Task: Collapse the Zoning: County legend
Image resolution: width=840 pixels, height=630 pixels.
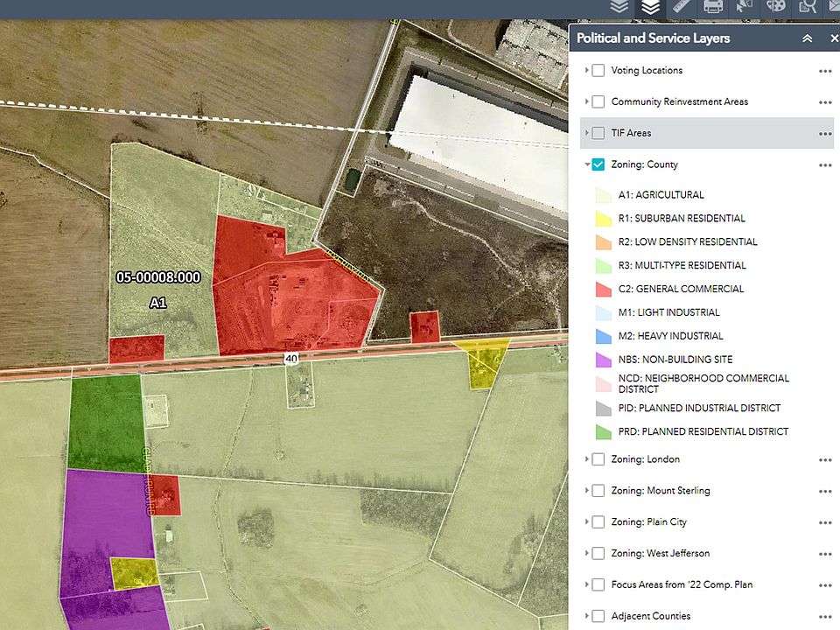Action: pyautogui.click(x=587, y=164)
